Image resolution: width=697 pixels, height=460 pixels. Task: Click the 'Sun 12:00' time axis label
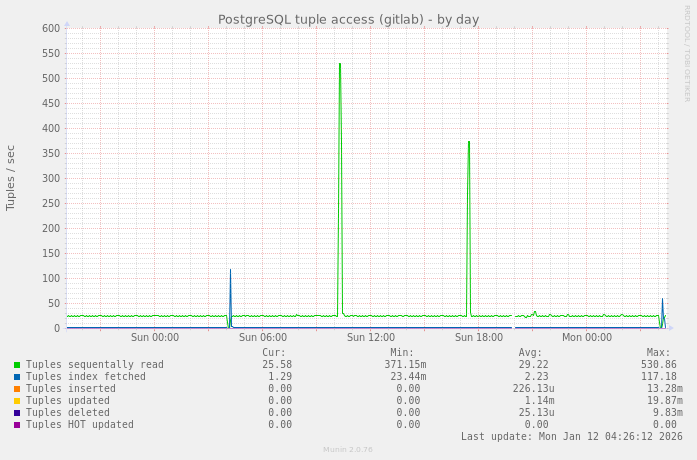tap(371, 337)
